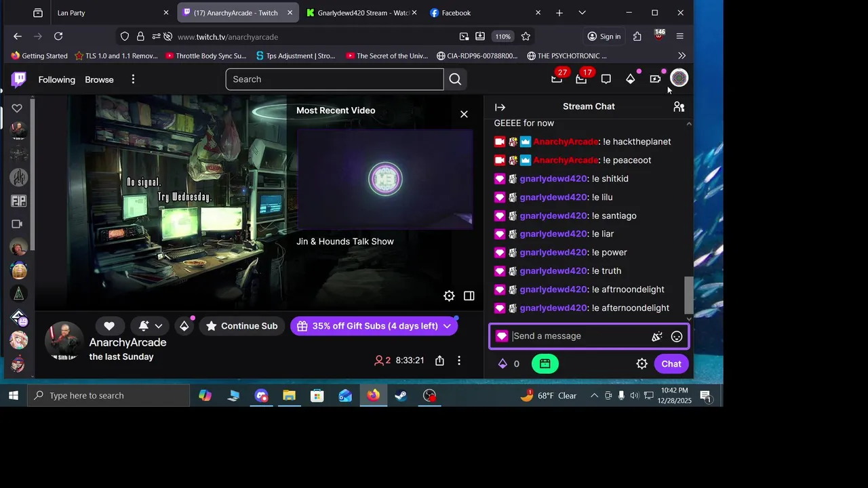Click the chat identity badge icon in message box
The image size is (868, 488).
(502, 336)
